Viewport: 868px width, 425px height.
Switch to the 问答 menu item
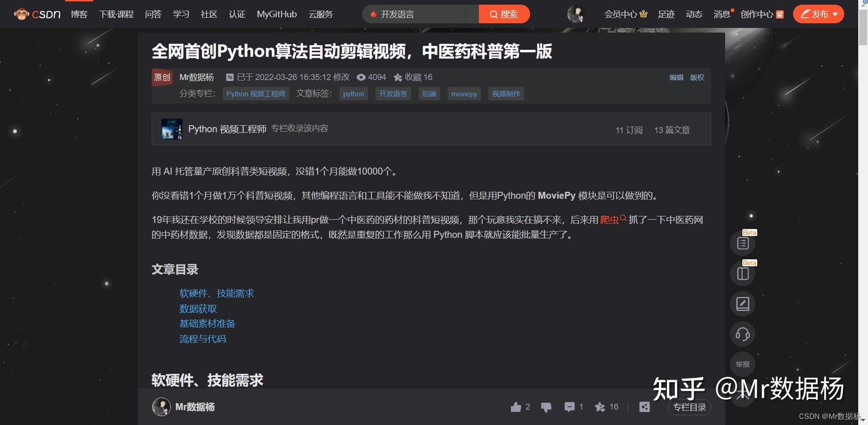tap(153, 14)
